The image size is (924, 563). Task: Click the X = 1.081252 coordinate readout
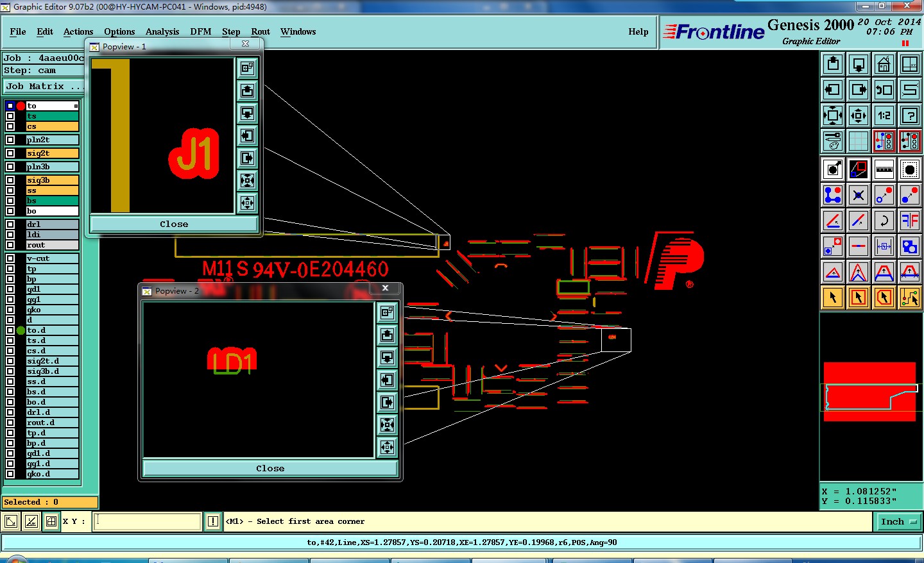click(x=859, y=491)
